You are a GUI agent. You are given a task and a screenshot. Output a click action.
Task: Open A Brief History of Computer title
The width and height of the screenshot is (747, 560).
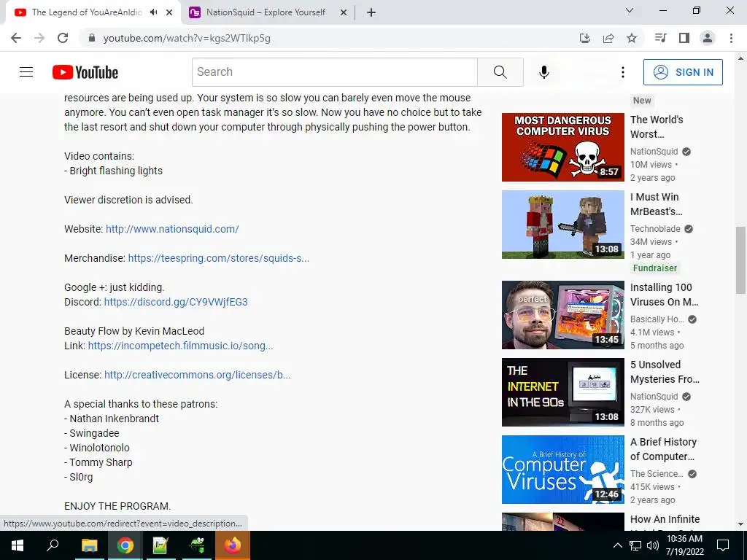pos(663,448)
